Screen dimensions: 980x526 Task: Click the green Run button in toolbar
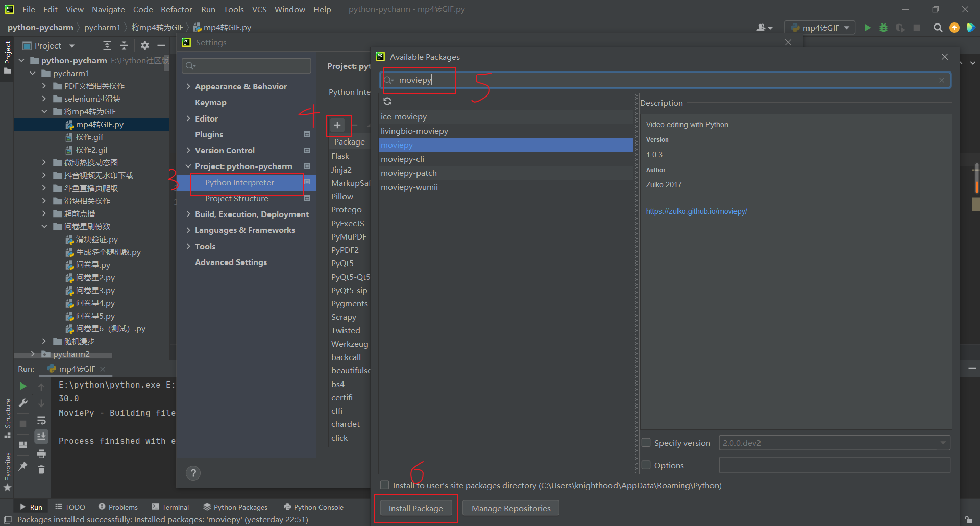coord(867,28)
